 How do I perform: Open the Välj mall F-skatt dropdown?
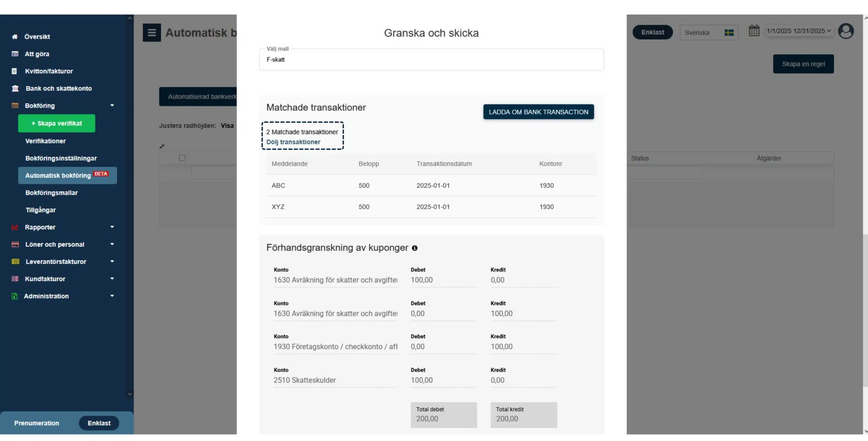(x=431, y=60)
